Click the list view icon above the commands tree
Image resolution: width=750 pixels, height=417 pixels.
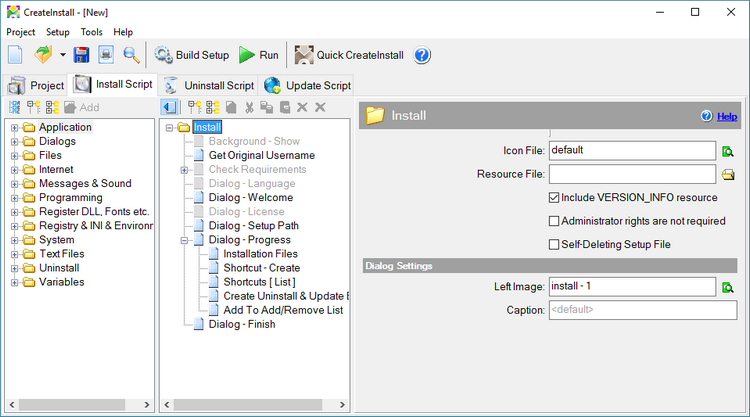(15, 107)
